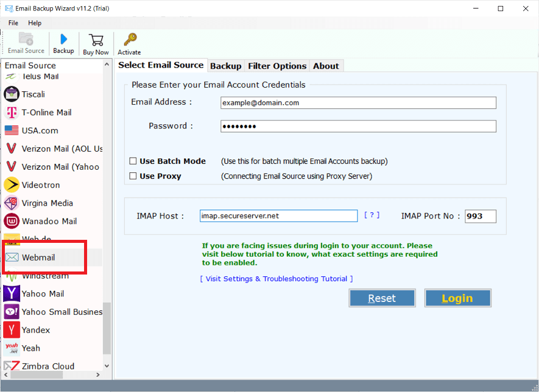
Task: Select the Yandex source icon
Action: tap(12, 330)
